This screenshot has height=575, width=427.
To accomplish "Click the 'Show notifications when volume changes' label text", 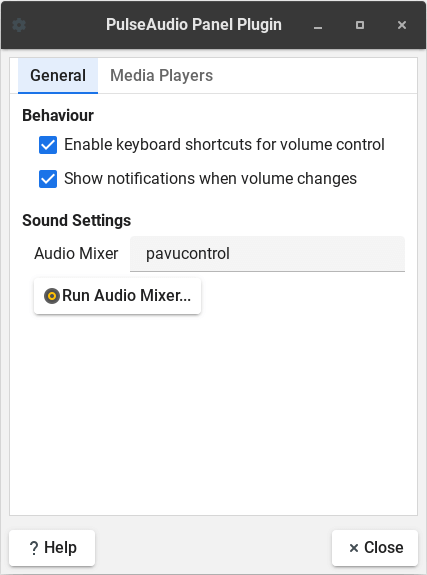I will pos(210,179).
